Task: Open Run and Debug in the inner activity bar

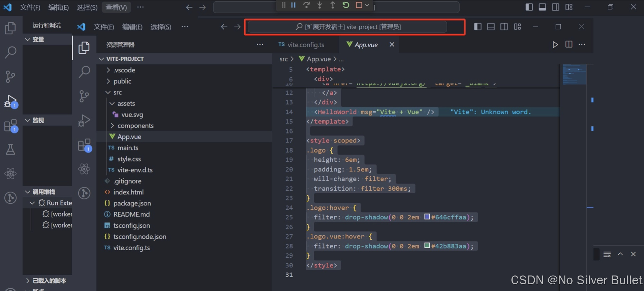Action: tap(84, 120)
